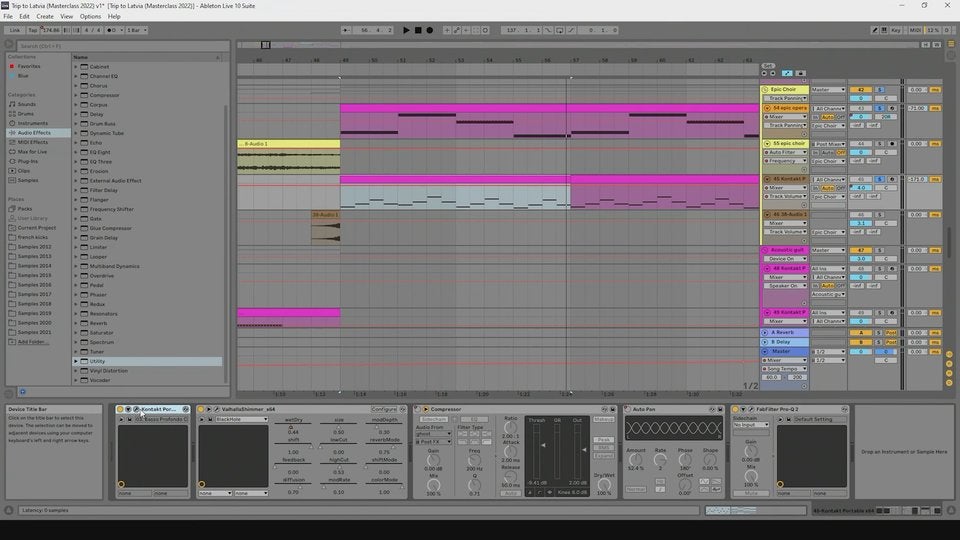This screenshot has height=540, width=960.
Task: Toggle the Draw Mode pencil icon
Action: (878, 30)
